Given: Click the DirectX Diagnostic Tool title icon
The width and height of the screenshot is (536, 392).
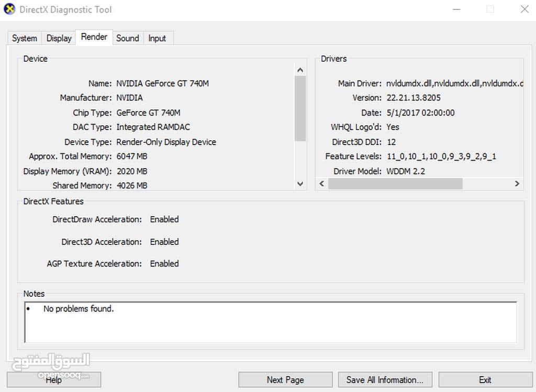Looking at the screenshot, I should click(9, 9).
